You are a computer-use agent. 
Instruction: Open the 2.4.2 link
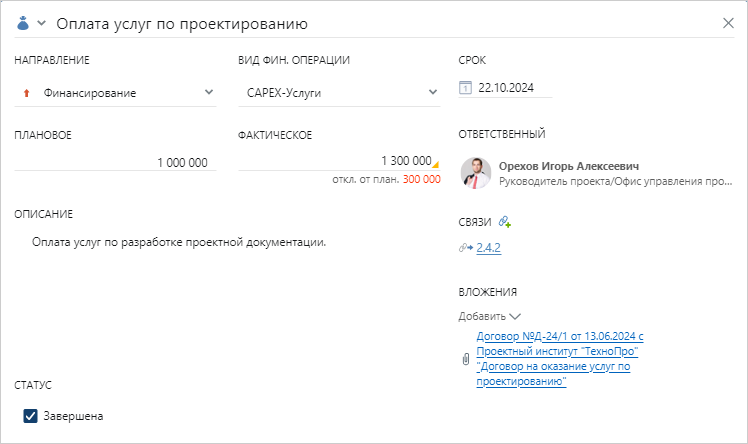click(489, 247)
